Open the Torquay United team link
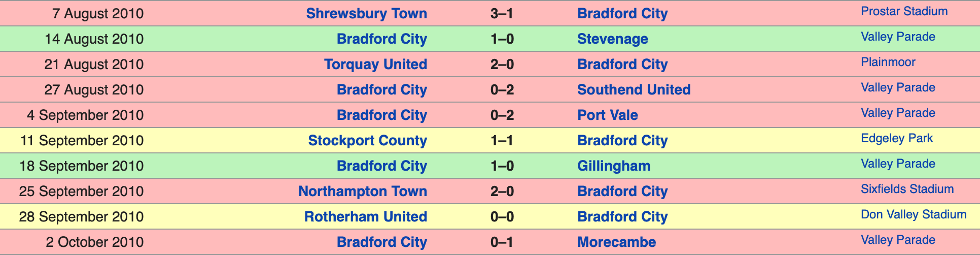 point(375,65)
